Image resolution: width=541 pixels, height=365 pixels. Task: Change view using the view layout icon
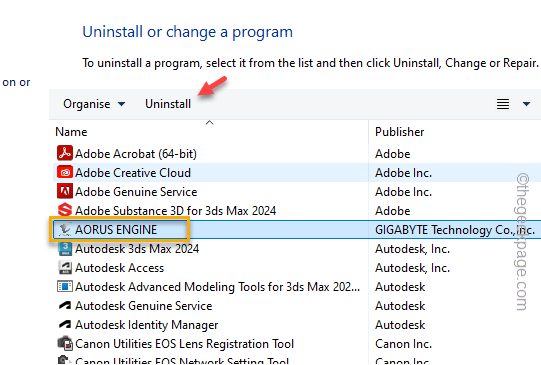pyautogui.click(x=503, y=104)
